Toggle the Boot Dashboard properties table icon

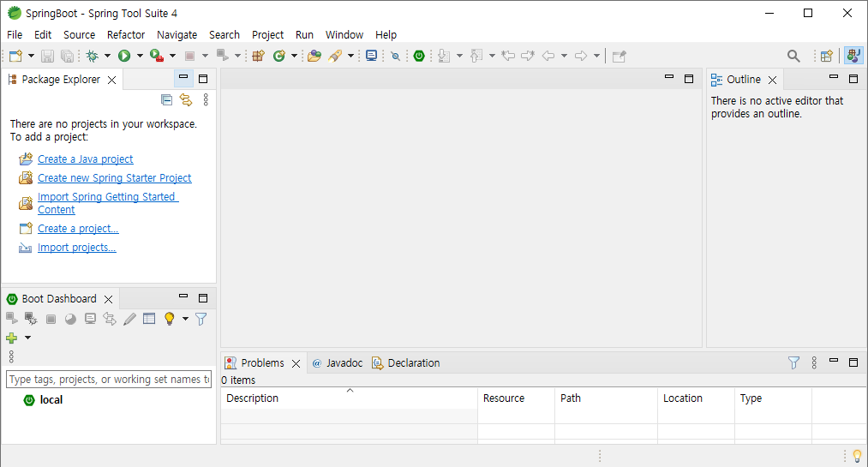coord(149,318)
